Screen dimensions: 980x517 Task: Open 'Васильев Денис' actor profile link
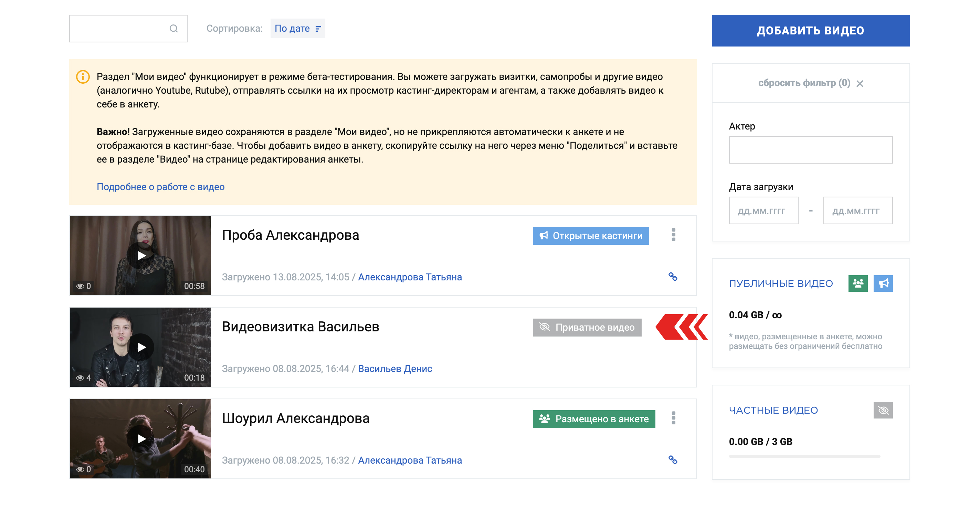pos(395,369)
